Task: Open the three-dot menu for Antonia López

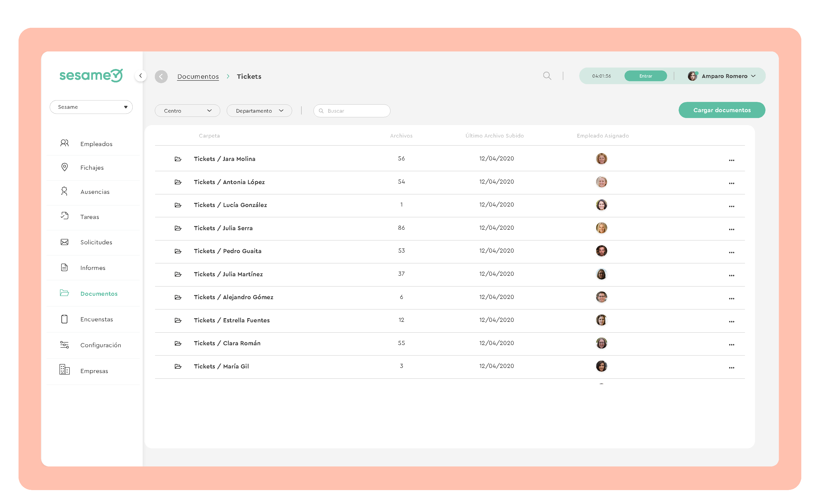Action: pyautogui.click(x=731, y=183)
